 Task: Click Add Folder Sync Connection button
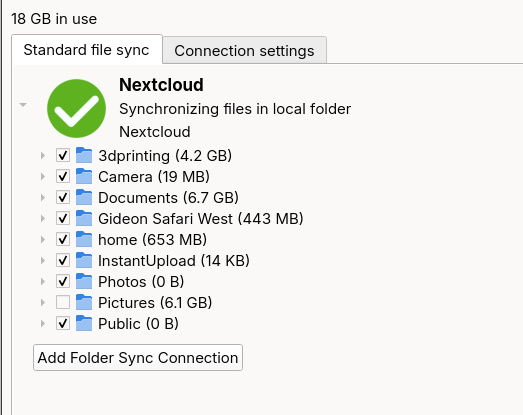tap(138, 358)
